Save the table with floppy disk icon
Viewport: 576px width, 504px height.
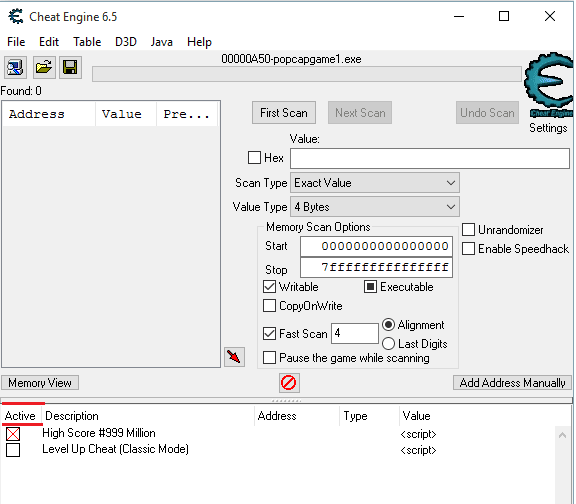click(x=70, y=68)
